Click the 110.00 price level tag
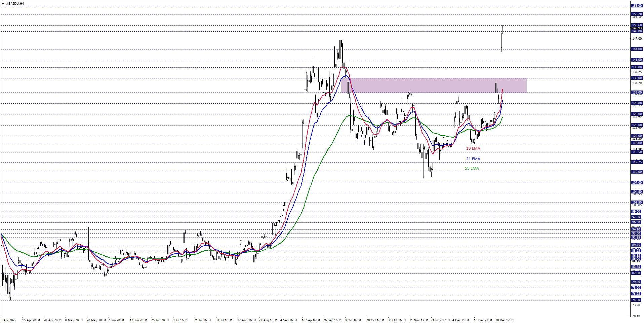This screenshot has width=644, height=324. click(x=637, y=172)
